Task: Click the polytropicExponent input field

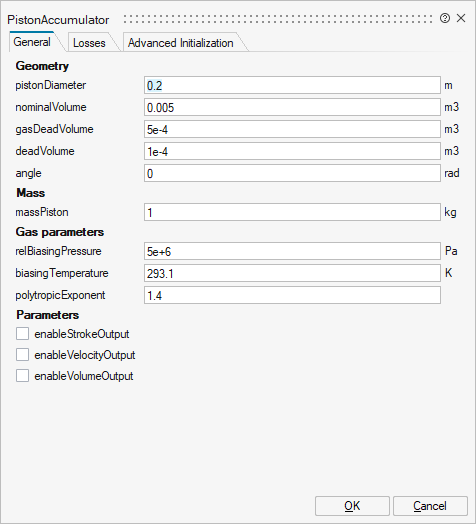Action: coord(292,295)
